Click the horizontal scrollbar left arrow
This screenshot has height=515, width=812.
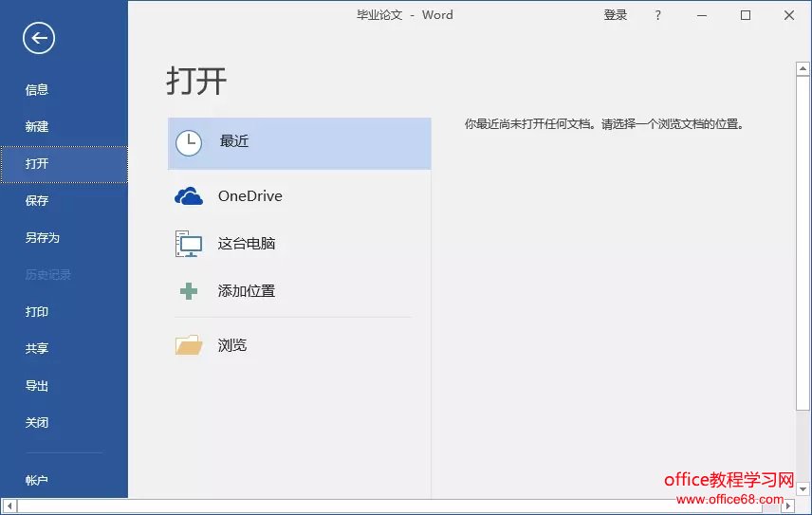pos(9,506)
